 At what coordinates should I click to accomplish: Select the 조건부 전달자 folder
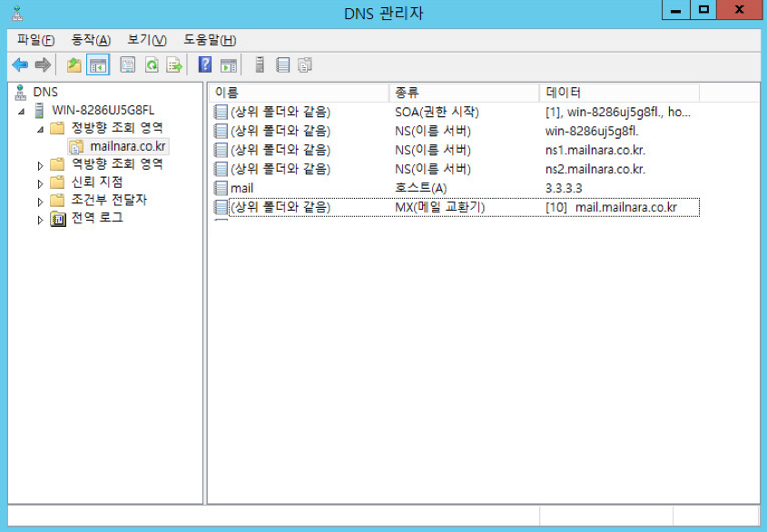[109, 200]
